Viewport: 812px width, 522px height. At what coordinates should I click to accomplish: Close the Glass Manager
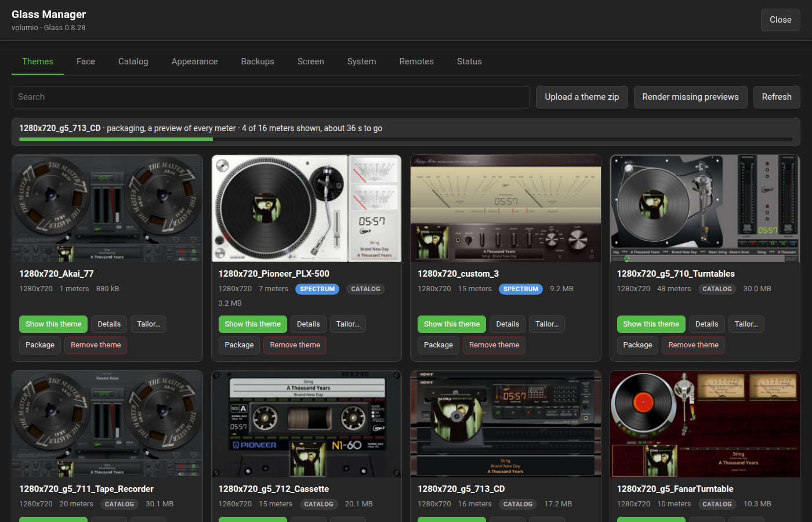[781, 20]
